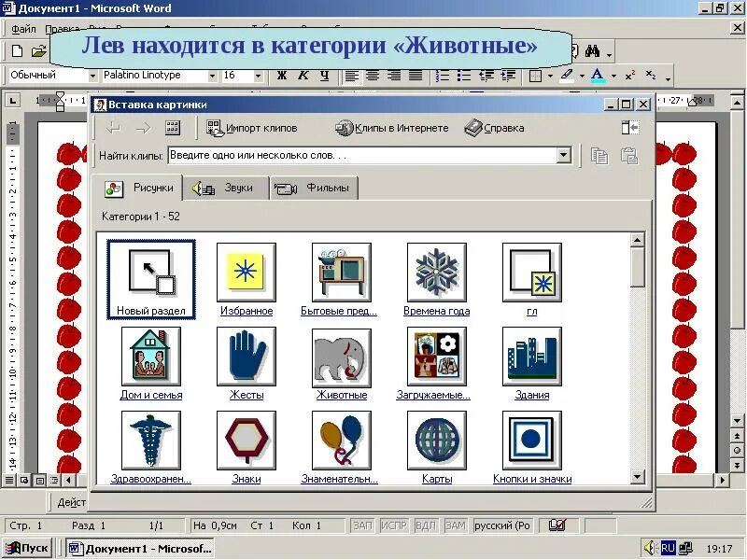Apply subscript x₂ formatting
This screenshot has height=560, width=747.
click(x=651, y=76)
